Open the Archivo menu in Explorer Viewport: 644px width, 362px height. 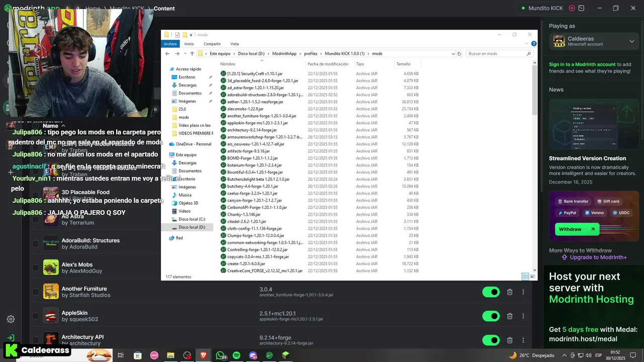(x=171, y=44)
